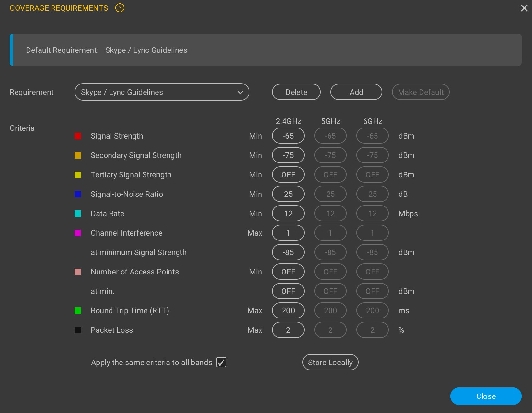Image resolution: width=532 pixels, height=413 pixels.
Task: Click the blue Signal-to-Noise Ratio square
Action: 78,194
